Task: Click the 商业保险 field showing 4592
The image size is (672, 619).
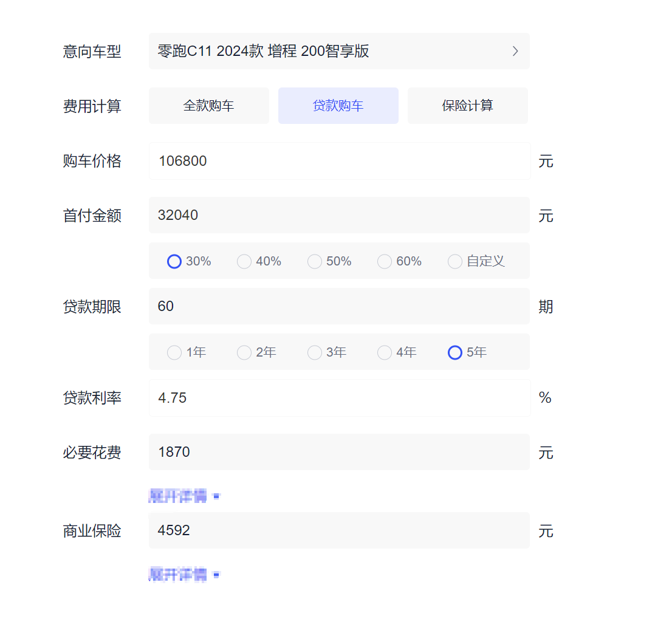Action: 339,530
